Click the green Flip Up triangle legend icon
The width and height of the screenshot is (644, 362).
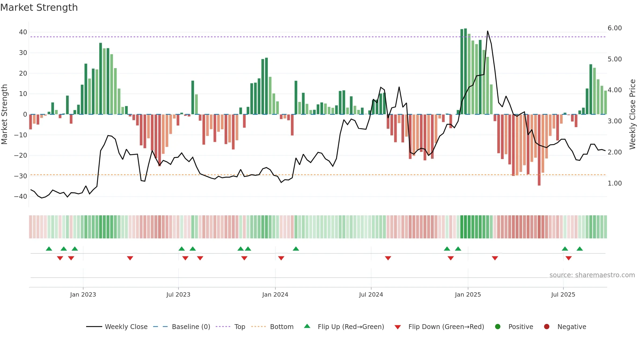[307, 326]
